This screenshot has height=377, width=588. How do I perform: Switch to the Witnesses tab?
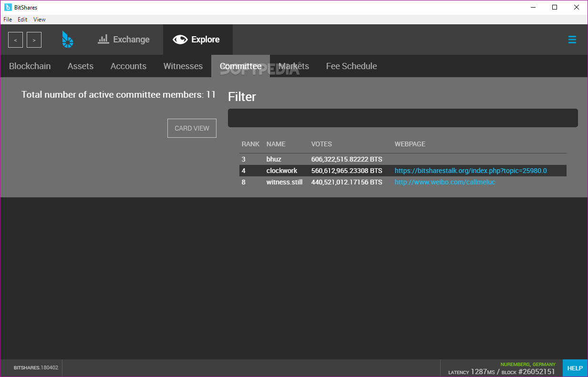[x=183, y=66]
